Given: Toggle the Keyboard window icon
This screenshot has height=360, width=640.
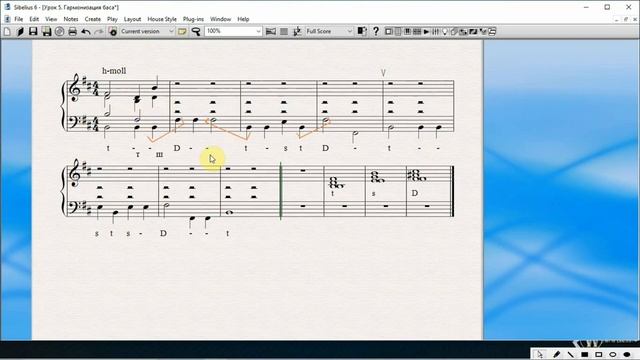Looking at the screenshot, I should [x=407, y=31].
